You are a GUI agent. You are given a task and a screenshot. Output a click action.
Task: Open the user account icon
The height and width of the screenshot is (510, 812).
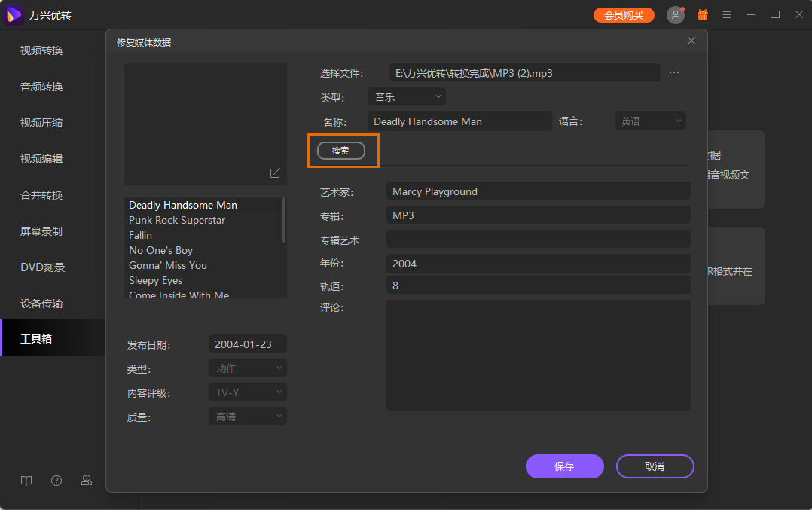click(x=675, y=14)
